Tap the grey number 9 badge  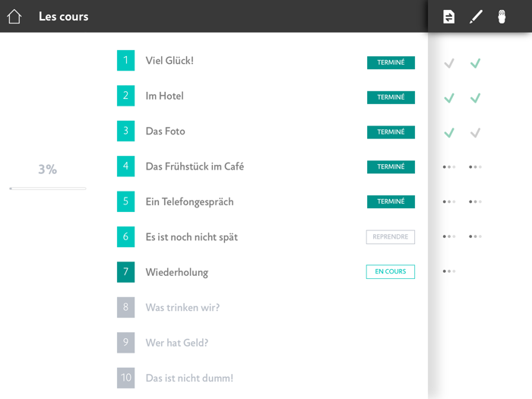(125, 343)
